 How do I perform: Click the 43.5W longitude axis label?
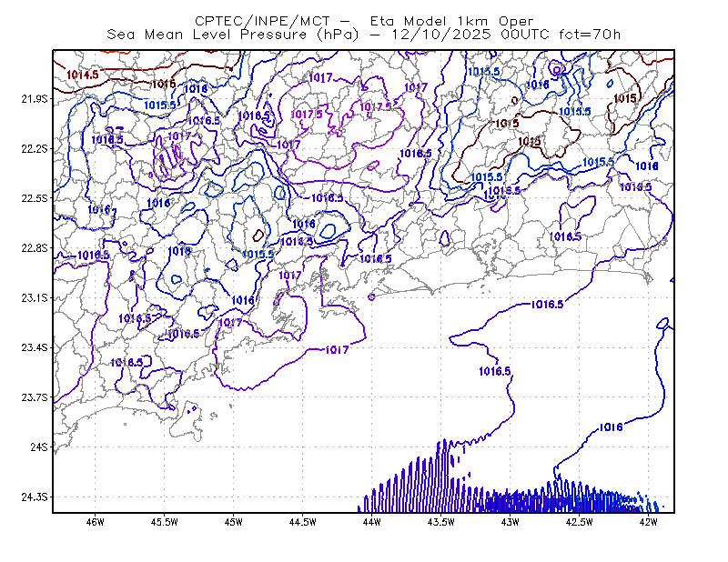pos(441,522)
